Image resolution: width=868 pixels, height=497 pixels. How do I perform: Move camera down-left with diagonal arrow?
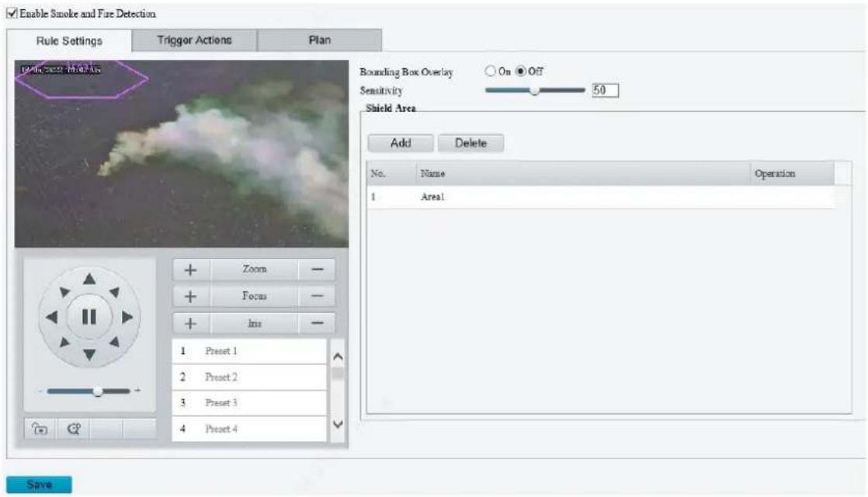click(x=64, y=342)
